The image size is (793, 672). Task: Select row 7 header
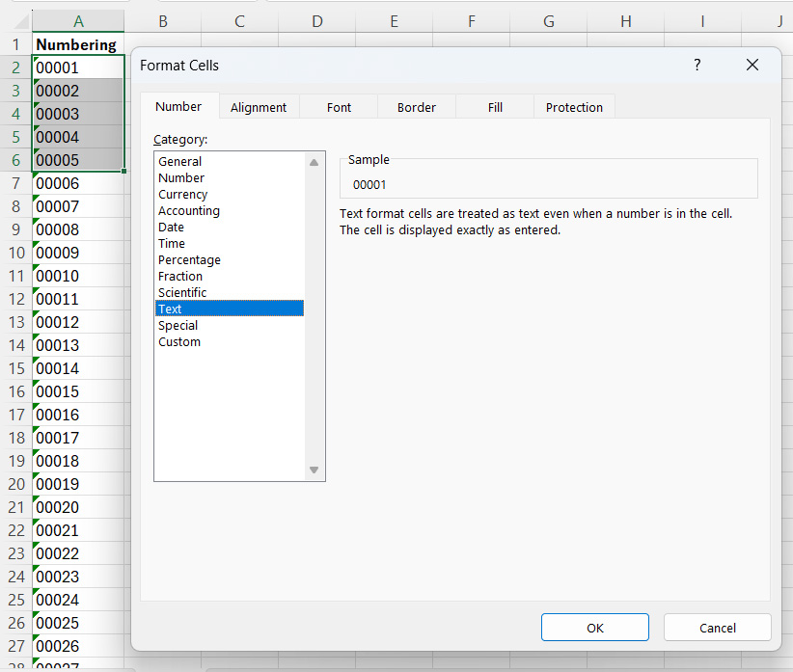16,183
